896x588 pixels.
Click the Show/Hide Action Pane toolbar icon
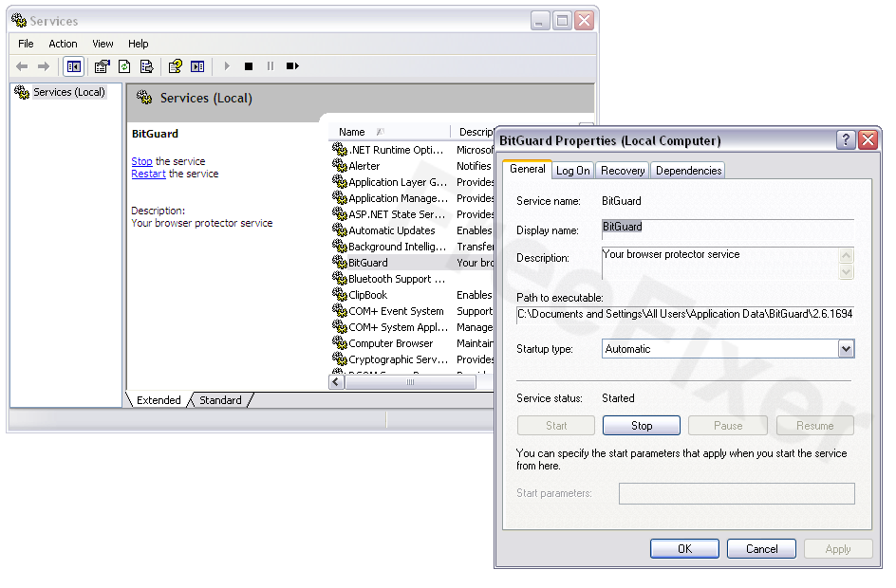197,66
